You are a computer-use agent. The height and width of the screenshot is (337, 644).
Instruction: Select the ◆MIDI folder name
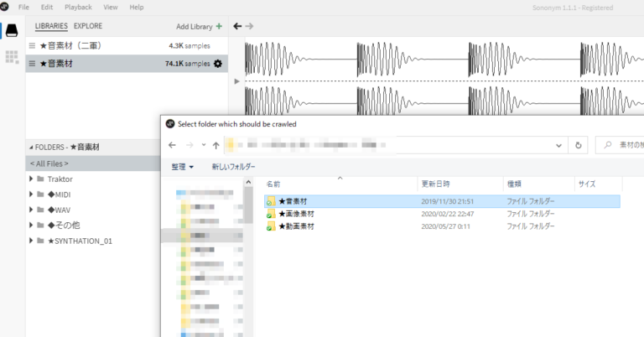pos(60,194)
